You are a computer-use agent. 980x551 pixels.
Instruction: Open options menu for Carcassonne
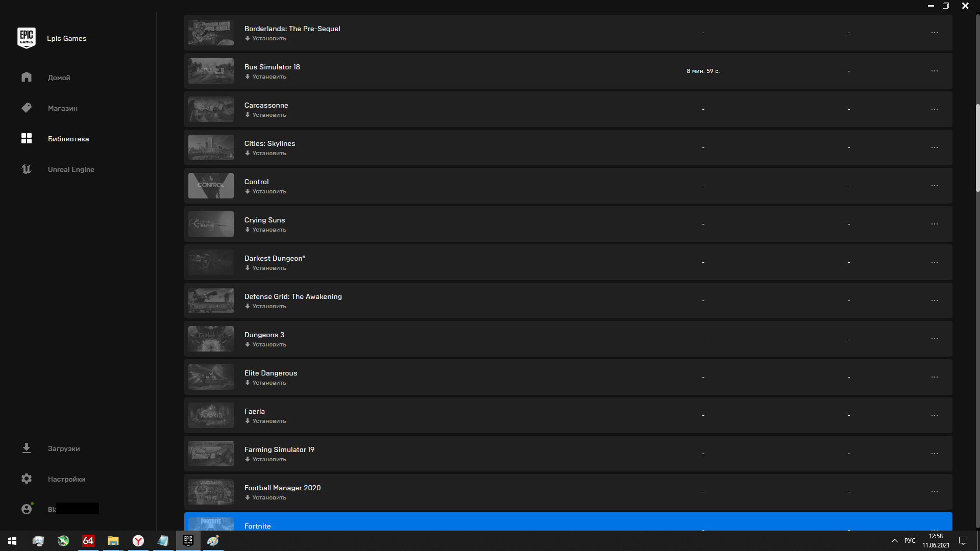click(x=935, y=109)
